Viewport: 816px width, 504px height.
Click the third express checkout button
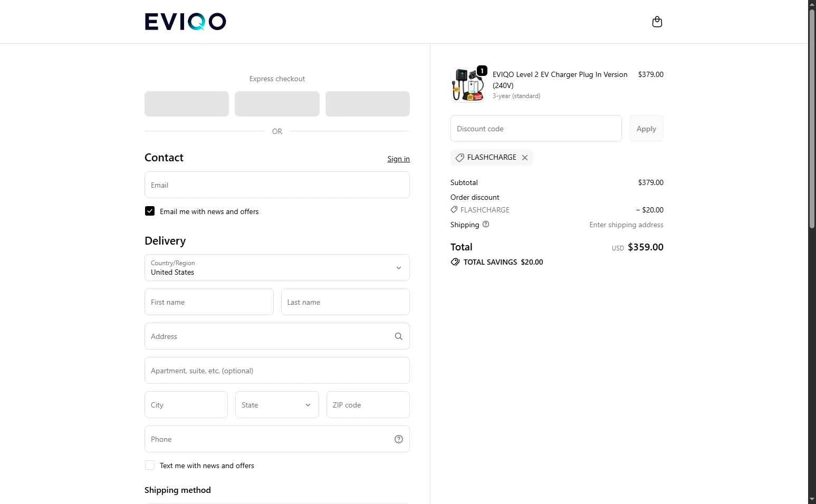tap(368, 104)
